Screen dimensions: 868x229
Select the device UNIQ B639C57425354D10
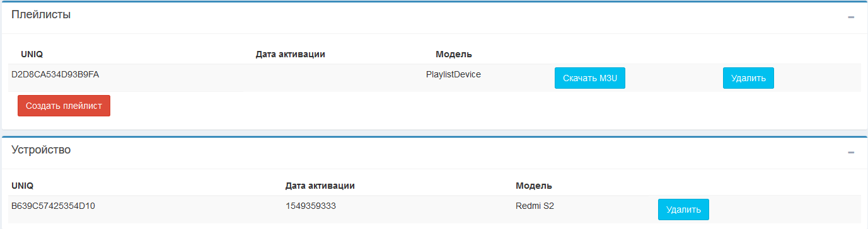(x=53, y=205)
